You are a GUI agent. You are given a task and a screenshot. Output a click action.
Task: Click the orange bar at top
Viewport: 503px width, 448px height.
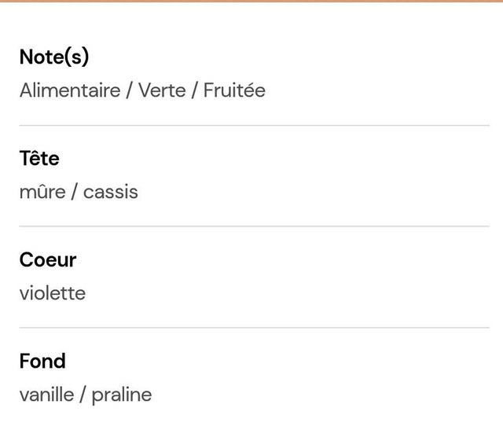[x=251, y=1]
